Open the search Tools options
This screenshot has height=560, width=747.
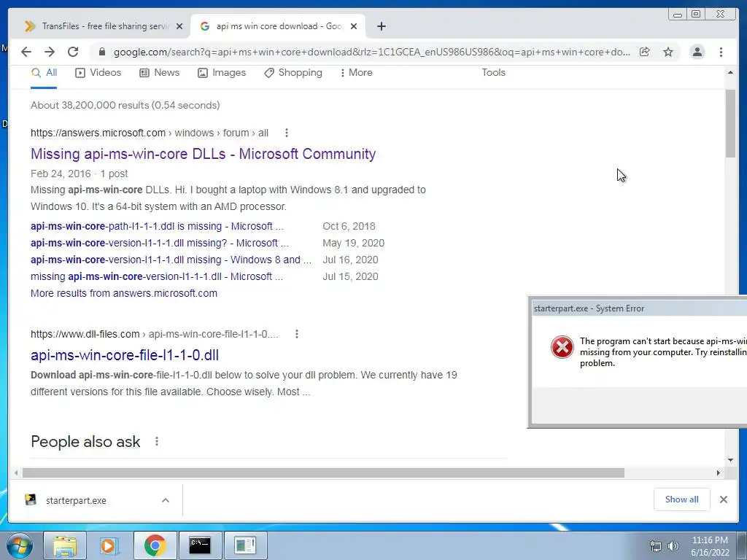coord(493,73)
